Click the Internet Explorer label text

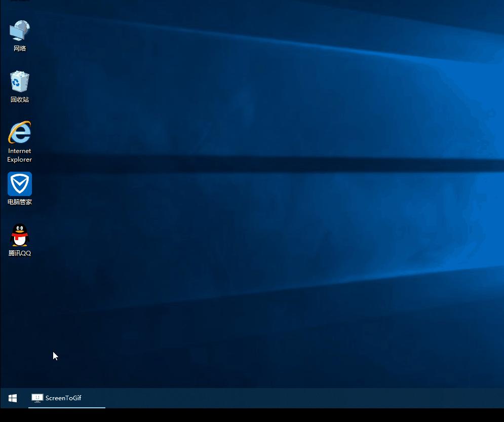tap(19, 155)
